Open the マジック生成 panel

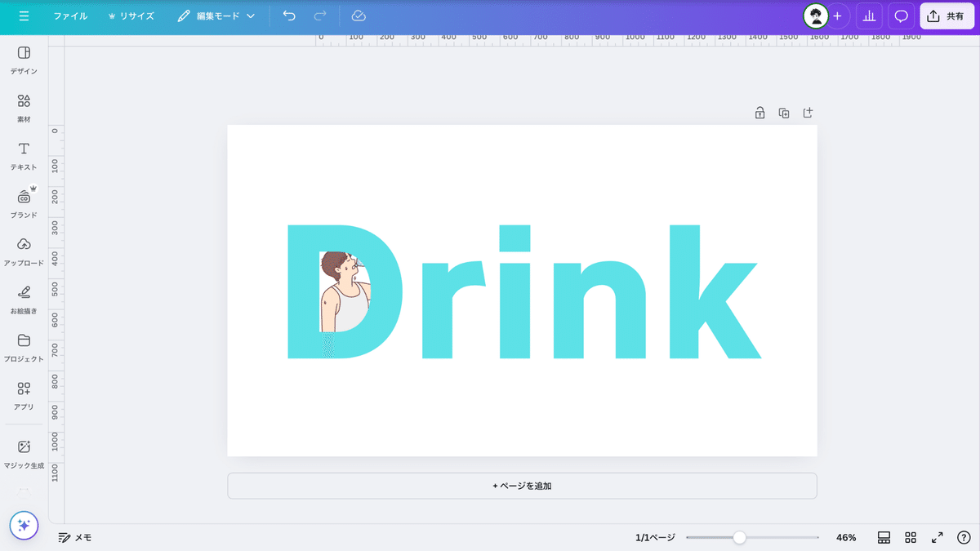click(x=24, y=455)
